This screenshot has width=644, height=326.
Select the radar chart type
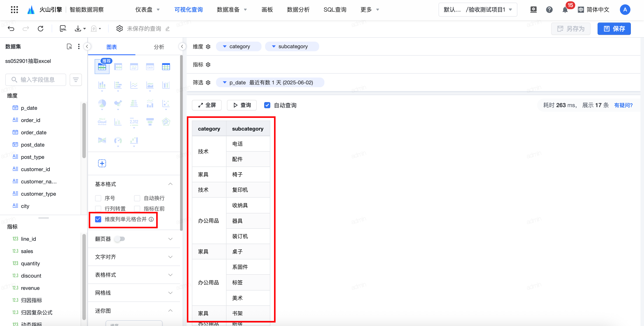[166, 122]
